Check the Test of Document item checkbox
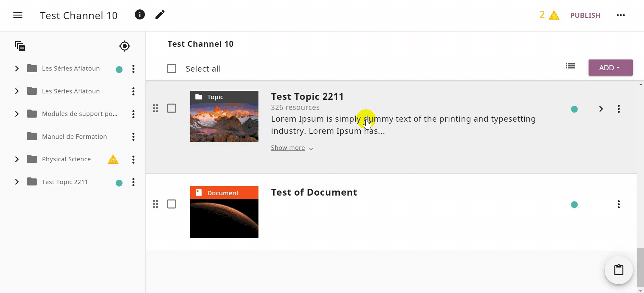 tap(172, 204)
